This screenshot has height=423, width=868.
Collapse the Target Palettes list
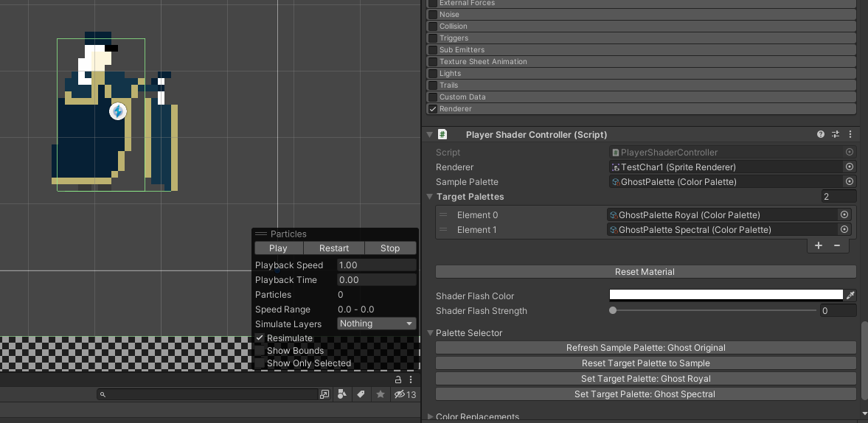[430, 197]
